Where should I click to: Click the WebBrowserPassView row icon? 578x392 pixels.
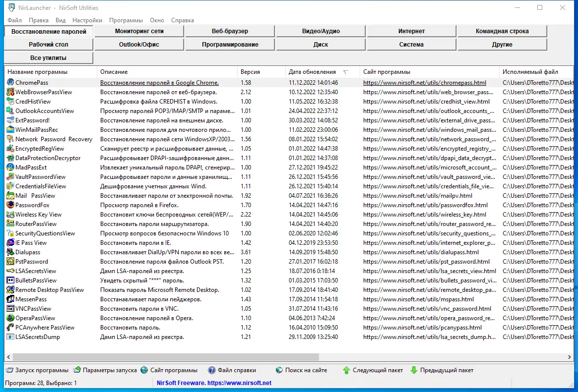click(10, 92)
